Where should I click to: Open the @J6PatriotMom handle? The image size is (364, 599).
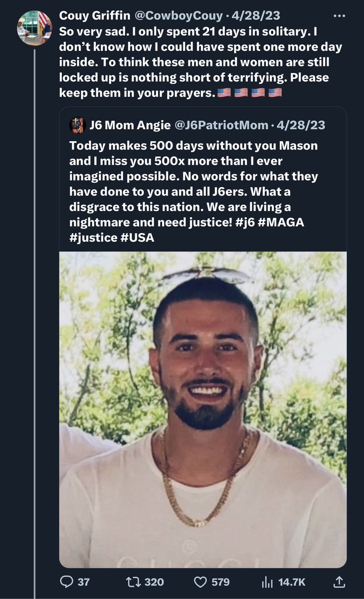(x=221, y=125)
